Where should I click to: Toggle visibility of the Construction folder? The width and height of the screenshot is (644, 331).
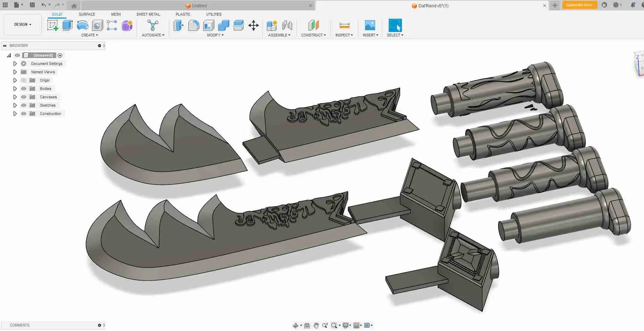[24, 114]
